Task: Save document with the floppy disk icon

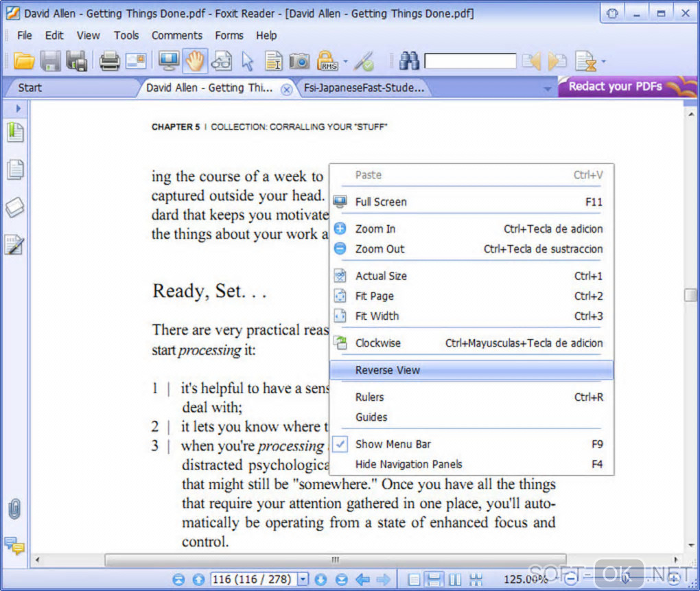Action: tap(51, 60)
